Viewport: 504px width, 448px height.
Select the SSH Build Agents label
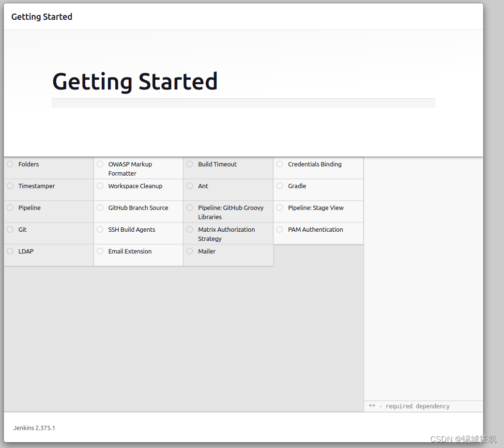(132, 230)
